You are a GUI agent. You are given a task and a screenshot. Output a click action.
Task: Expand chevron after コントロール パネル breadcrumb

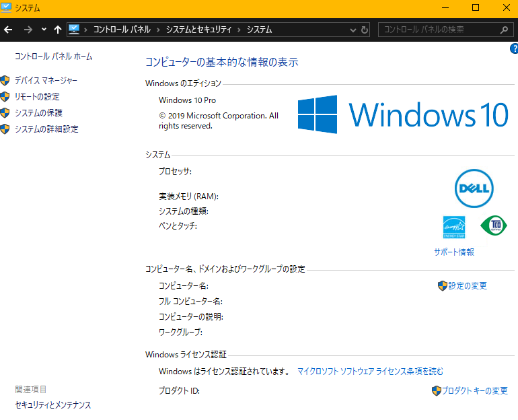(158, 30)
